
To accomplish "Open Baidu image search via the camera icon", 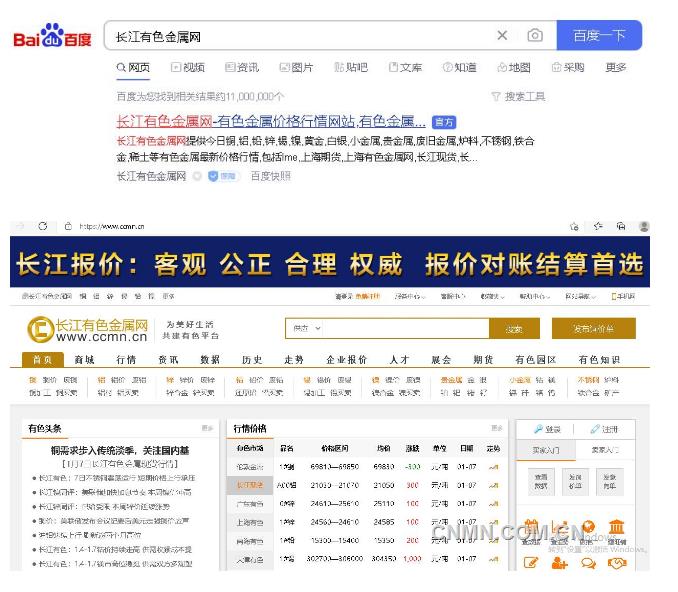I will [535, 35].
